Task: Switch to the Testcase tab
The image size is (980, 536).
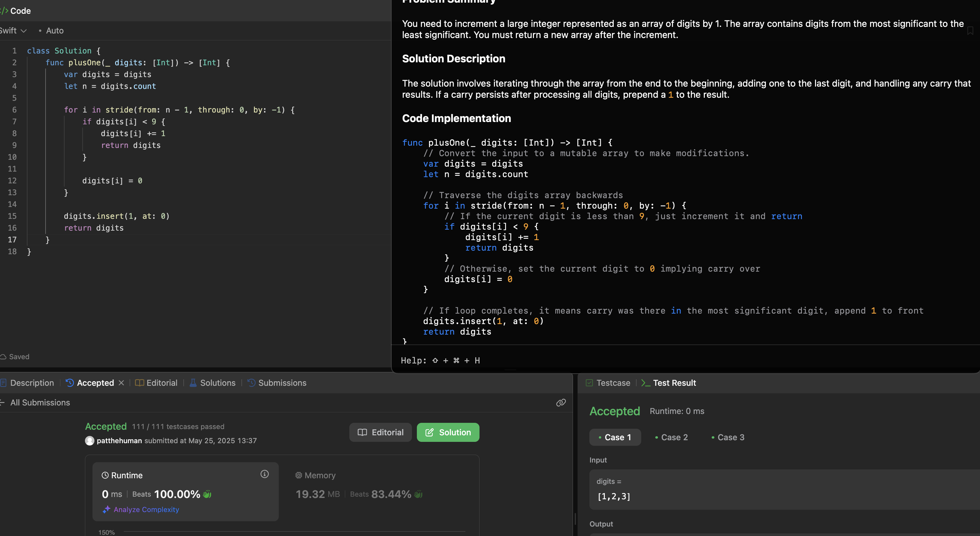Action: pyautogui.click(x=608, y=383)
